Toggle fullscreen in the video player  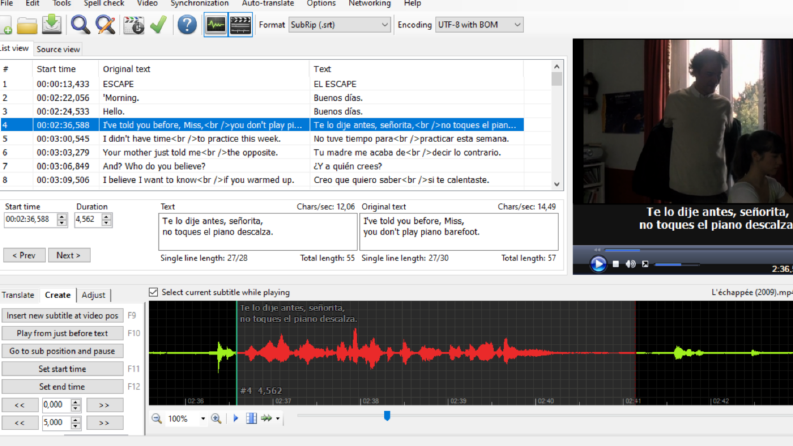coord(645,264)
